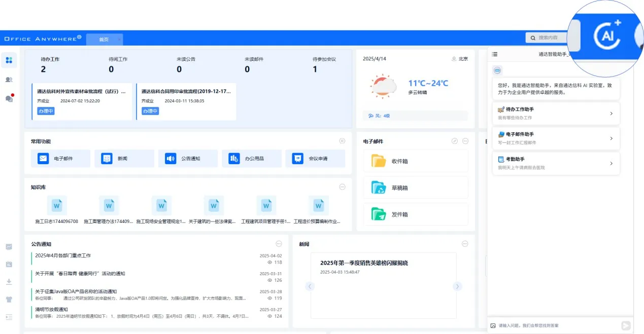Open the 发件箱 folder
The width and height of the screenshot is (644, 334).
point(379,214)
